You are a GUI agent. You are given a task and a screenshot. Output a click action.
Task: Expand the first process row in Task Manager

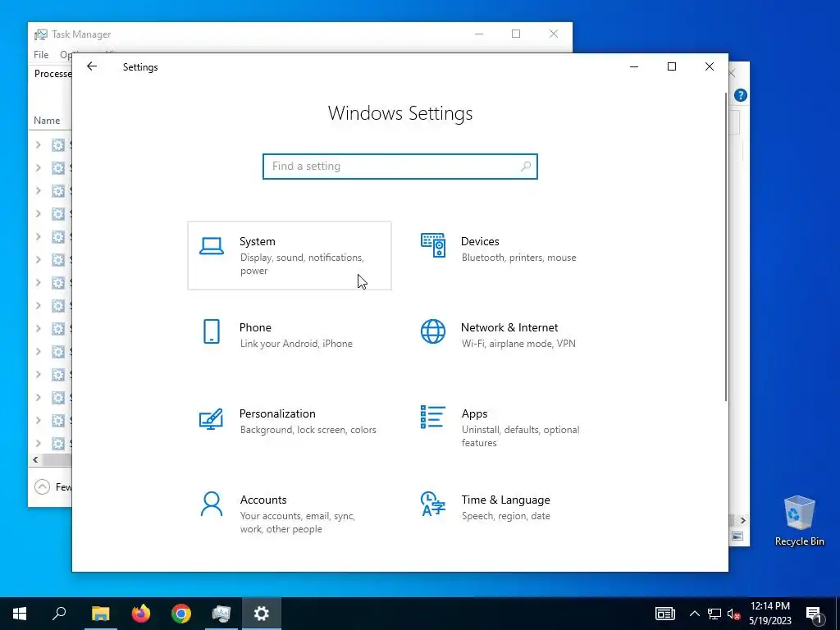[x=38, y=144]
